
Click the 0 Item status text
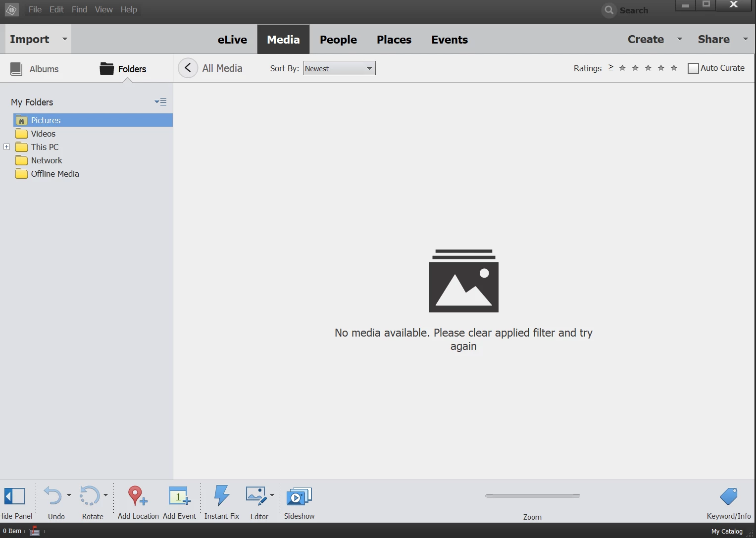tap(12, 531)
